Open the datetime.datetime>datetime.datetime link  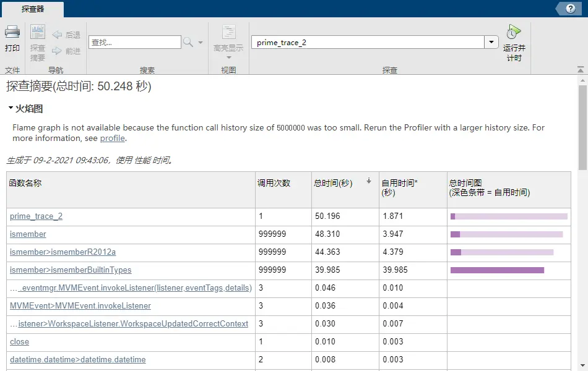(x=77, y=360)
